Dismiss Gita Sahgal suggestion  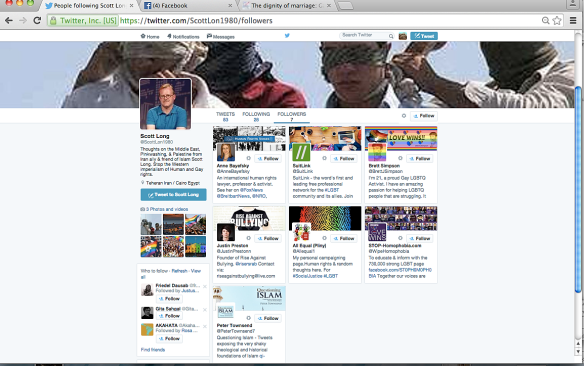[204, 309]
